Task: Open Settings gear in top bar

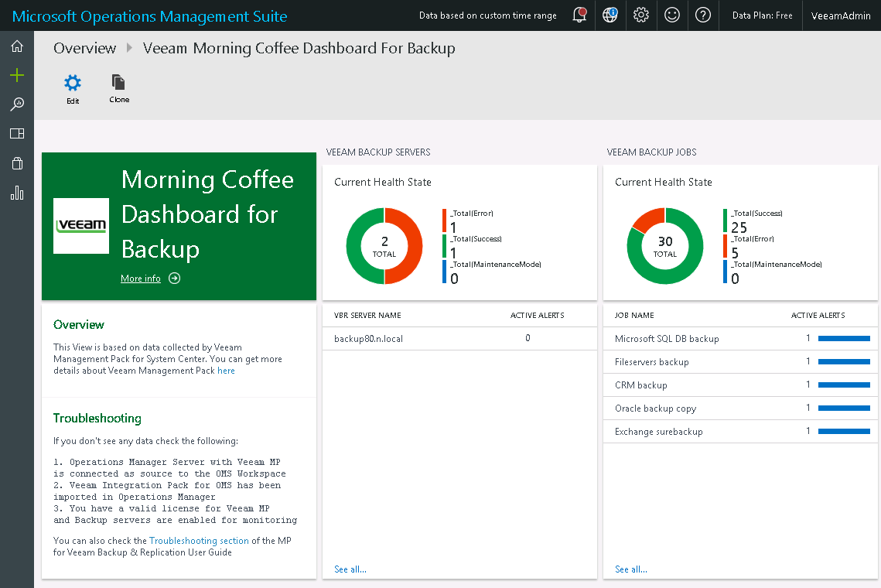Action: click(641, 15)
